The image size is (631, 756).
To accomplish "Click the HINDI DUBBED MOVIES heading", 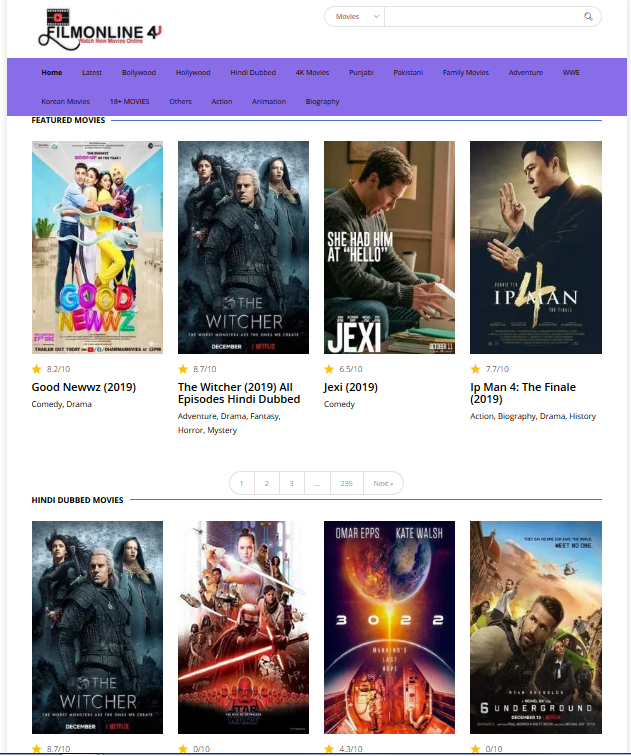I will point(78,500).
